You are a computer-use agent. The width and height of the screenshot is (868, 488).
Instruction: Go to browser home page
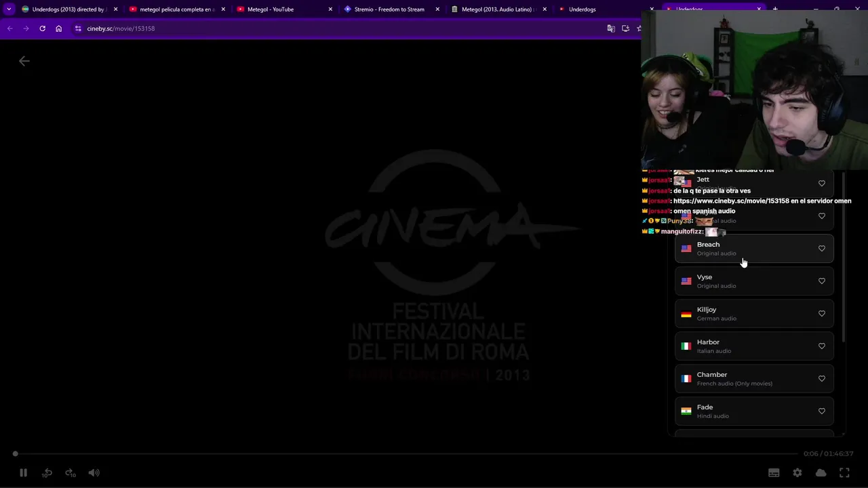[59, 28]
